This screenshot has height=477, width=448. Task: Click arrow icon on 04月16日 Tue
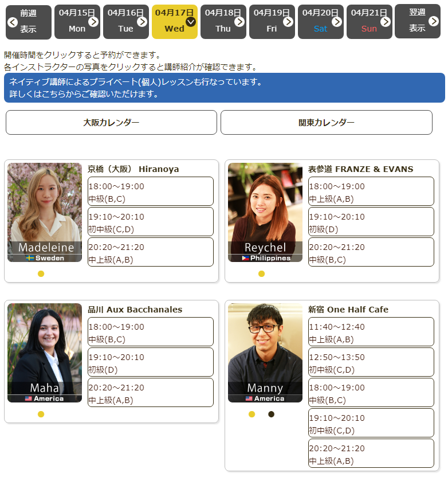pyautogui.click(x=142, y=22)
